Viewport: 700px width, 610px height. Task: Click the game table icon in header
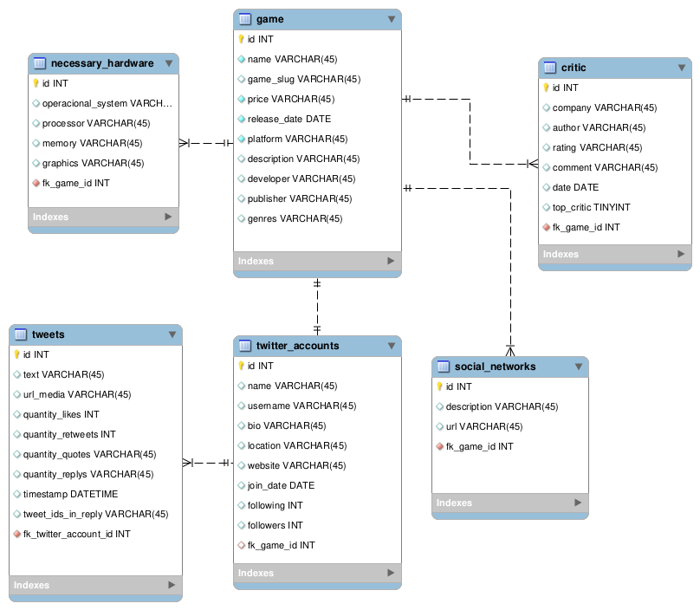click(245, 19)
